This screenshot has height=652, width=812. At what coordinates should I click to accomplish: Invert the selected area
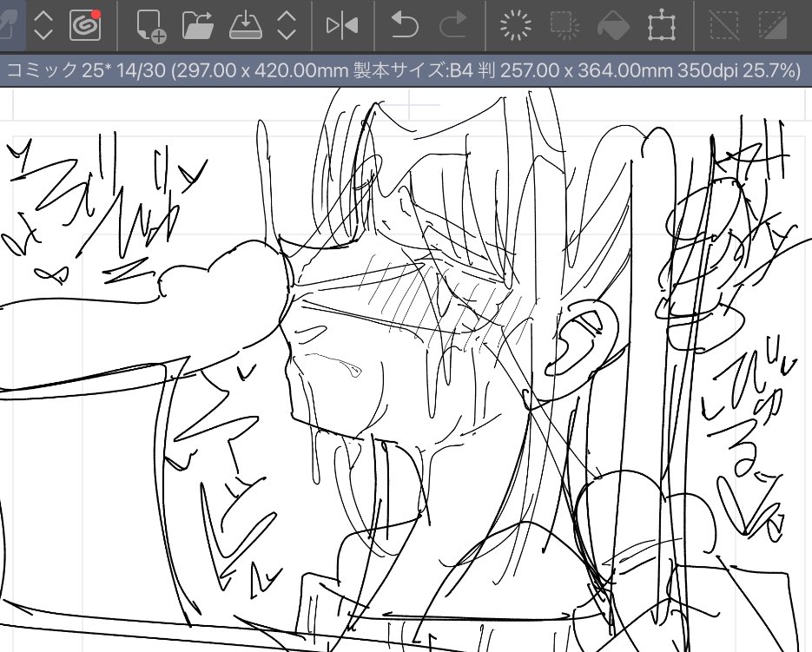773,25
